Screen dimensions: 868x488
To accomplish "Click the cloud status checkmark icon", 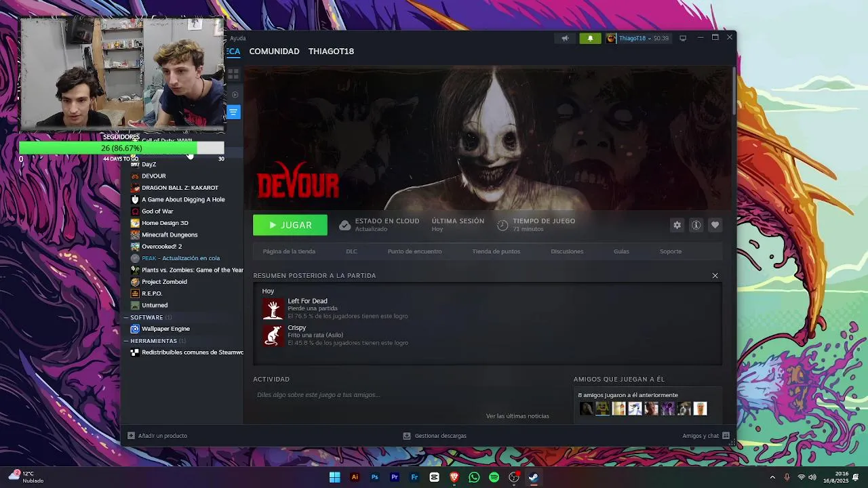I will pyautogui.click(x=344, y=225).
